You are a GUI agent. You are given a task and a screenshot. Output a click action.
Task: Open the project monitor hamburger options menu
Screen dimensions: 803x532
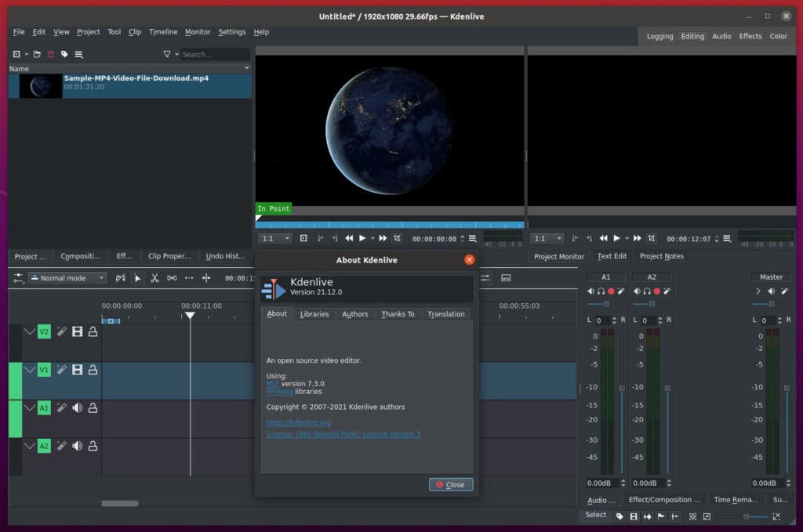[727, 239]
